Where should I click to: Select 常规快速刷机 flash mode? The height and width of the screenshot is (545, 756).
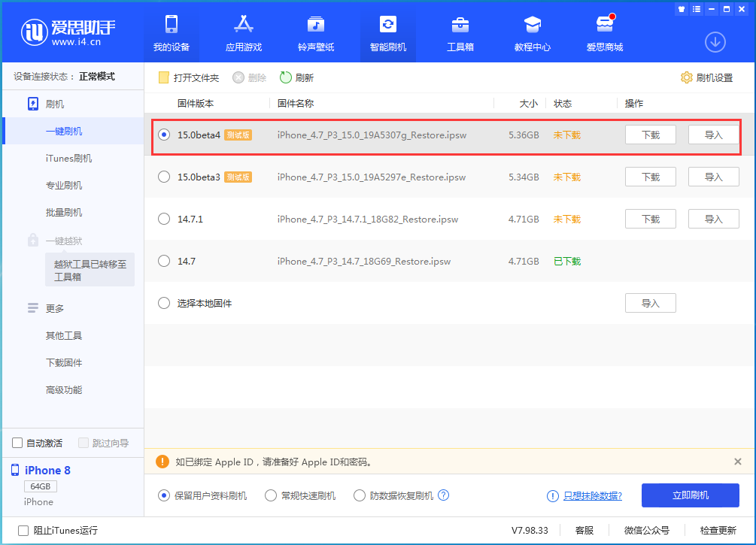272,495
